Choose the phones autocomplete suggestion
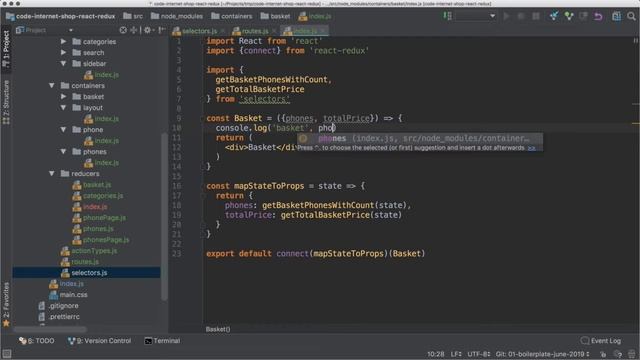Viewport: 640px width, 360px height. tap(420, 138)
